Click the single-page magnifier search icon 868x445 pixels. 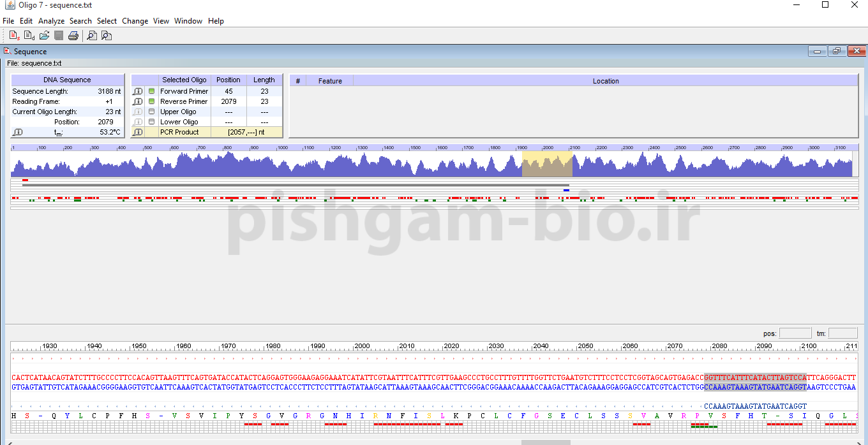(x=92, y=36)
